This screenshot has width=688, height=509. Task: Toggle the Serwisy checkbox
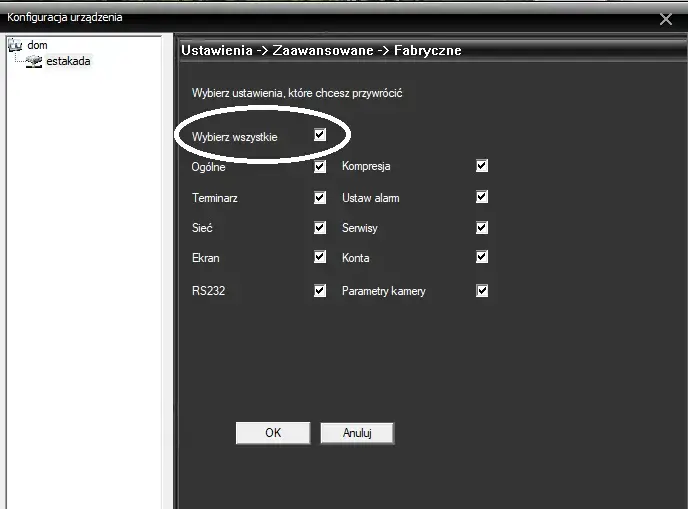(x=482, y=228)
